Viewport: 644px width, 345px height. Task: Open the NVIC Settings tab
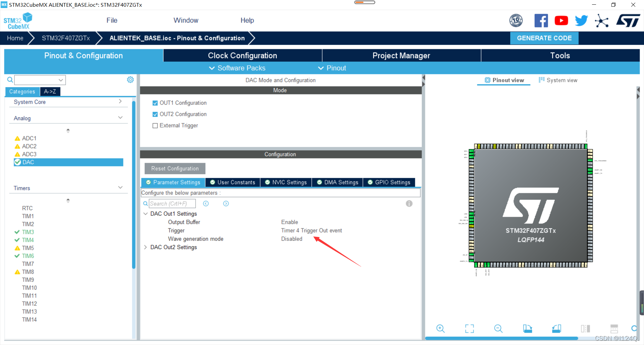click(286, 183)
